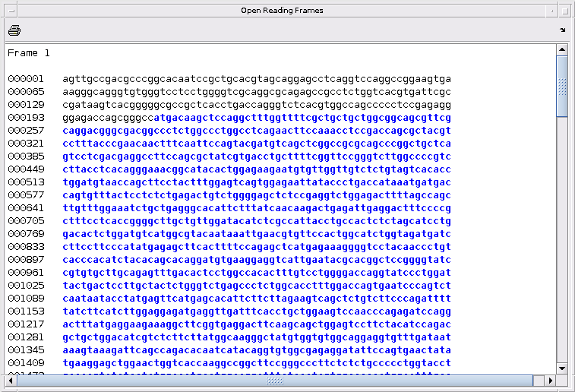Click line number 000001
This screenshot has width=575, height=392.
click(x=26, y=79)
